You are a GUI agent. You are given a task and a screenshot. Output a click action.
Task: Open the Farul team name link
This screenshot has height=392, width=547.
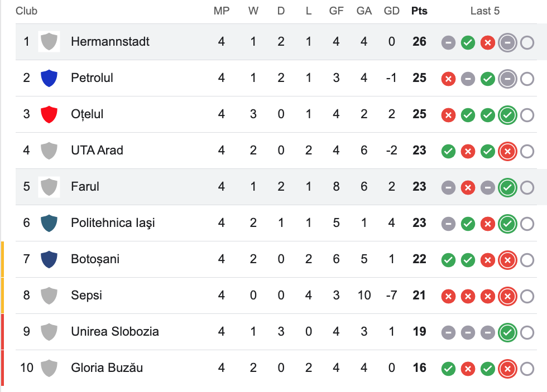85,186
